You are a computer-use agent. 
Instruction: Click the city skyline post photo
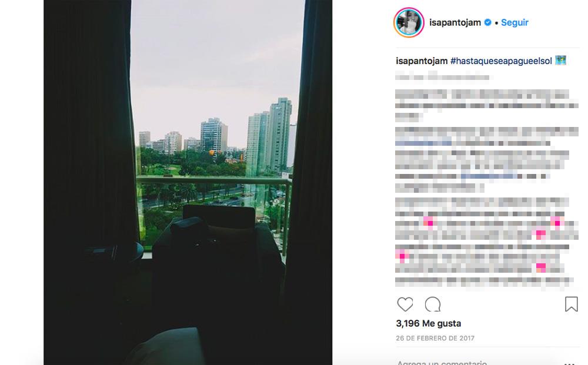pyautogui.click(x=188, y=182)
